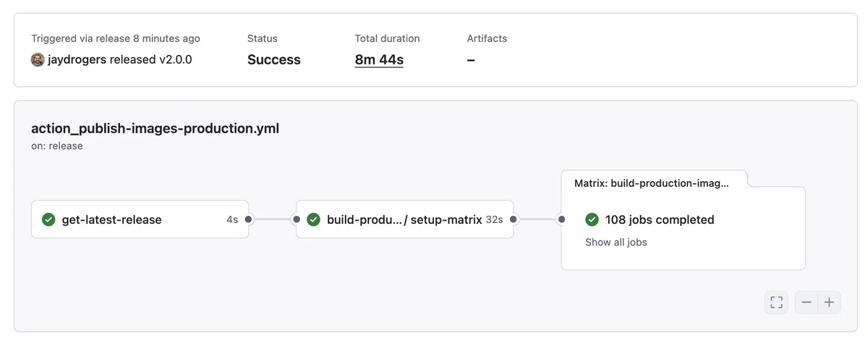Click the action_publish-images-production.yml workflow title
The width and height of the screenshot is (868, 344).
155,129
